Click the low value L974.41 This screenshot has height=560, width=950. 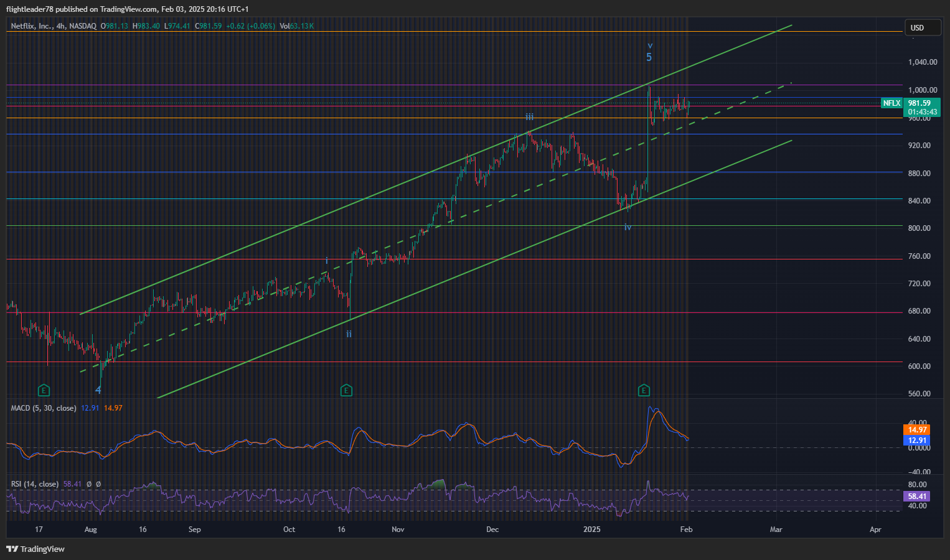coord(177,26)
